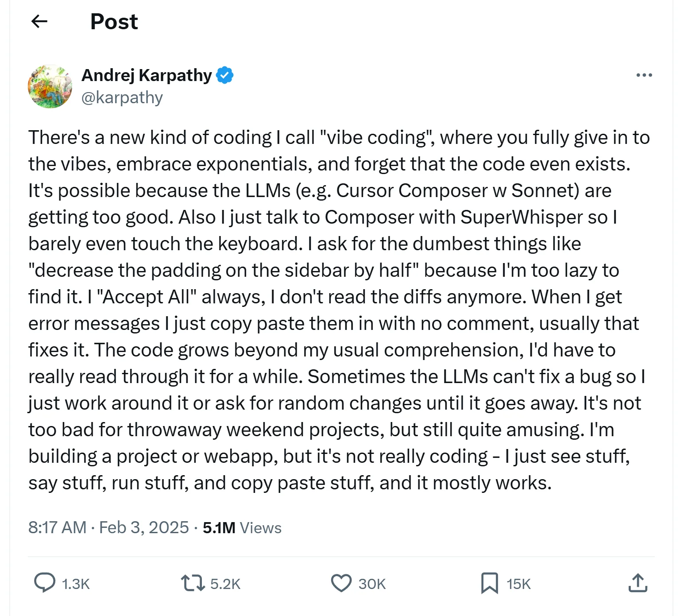
Task: Open the three-dot more options menu
Action: coord(644,75)
